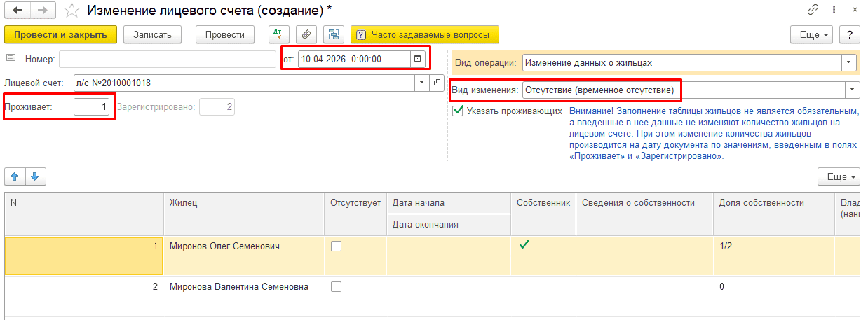Open the Дт/Кт postings icon
Image resolution: width=868 pixels, height=320 pixels.
point(278,34)
